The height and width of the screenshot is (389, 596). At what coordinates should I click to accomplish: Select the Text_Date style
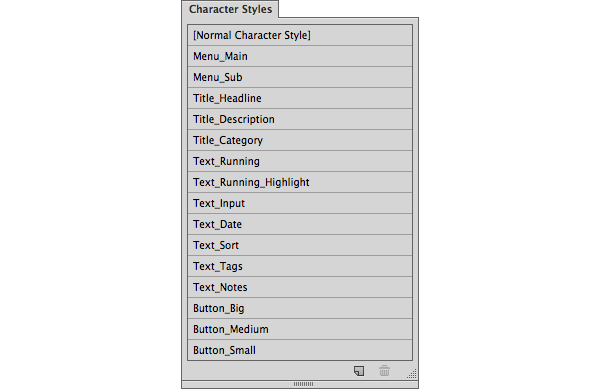[300, 224]
